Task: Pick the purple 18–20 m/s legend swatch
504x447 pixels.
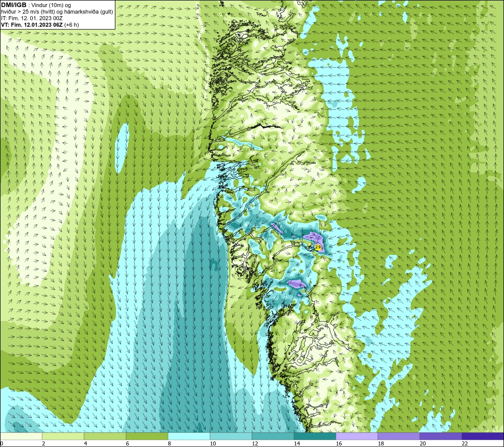Action: click(399, 436)
